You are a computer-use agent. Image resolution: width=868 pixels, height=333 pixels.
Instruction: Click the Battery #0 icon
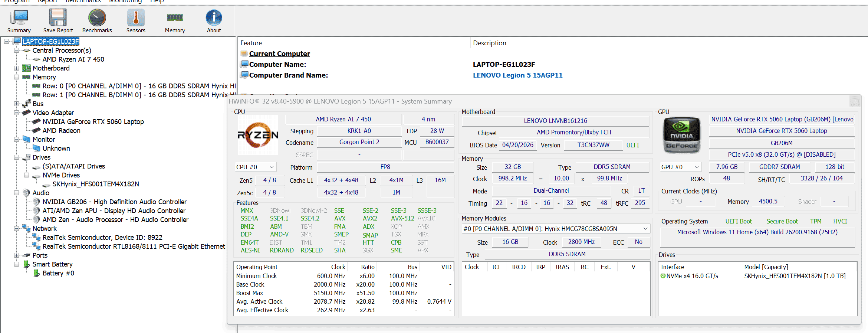pyautogui.click(x=36, y=273)
